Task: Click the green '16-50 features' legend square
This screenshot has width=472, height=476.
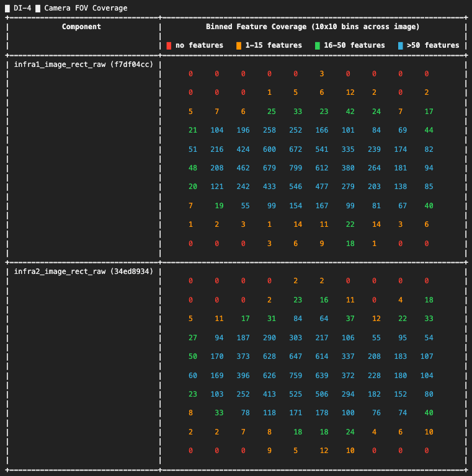Action: [x=317, y=45]
